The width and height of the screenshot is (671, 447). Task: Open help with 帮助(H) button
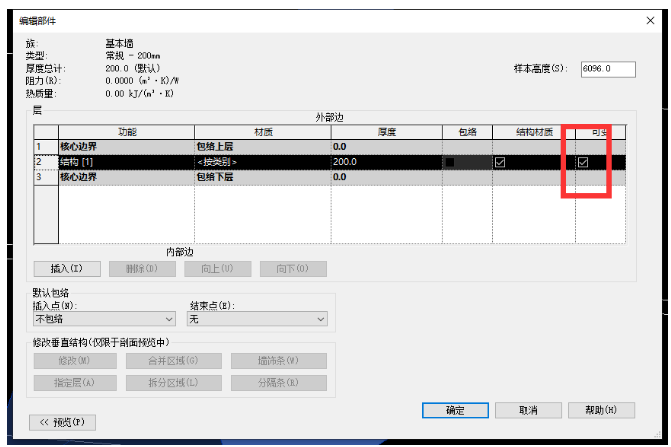tap(601, 410)
